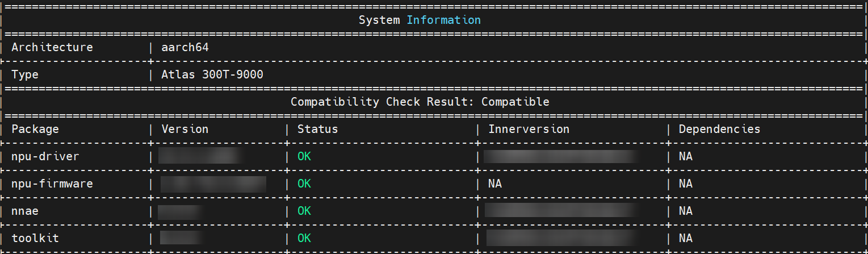Click the 'npu-firmware' package name
The height and width of the screenshot is (254, 868).
tap(52, 184)
